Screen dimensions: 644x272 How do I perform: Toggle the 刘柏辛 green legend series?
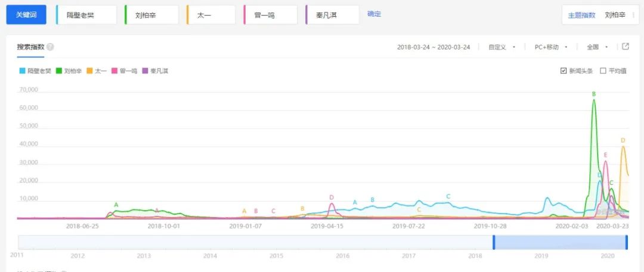pyautogui.click(x=69, y=71)
